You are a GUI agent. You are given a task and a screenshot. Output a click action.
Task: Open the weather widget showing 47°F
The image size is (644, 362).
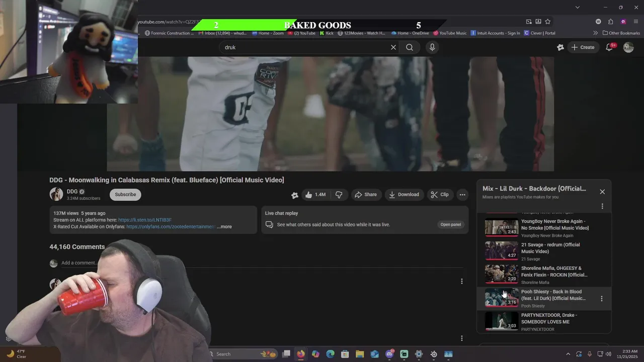pos(16,354)
